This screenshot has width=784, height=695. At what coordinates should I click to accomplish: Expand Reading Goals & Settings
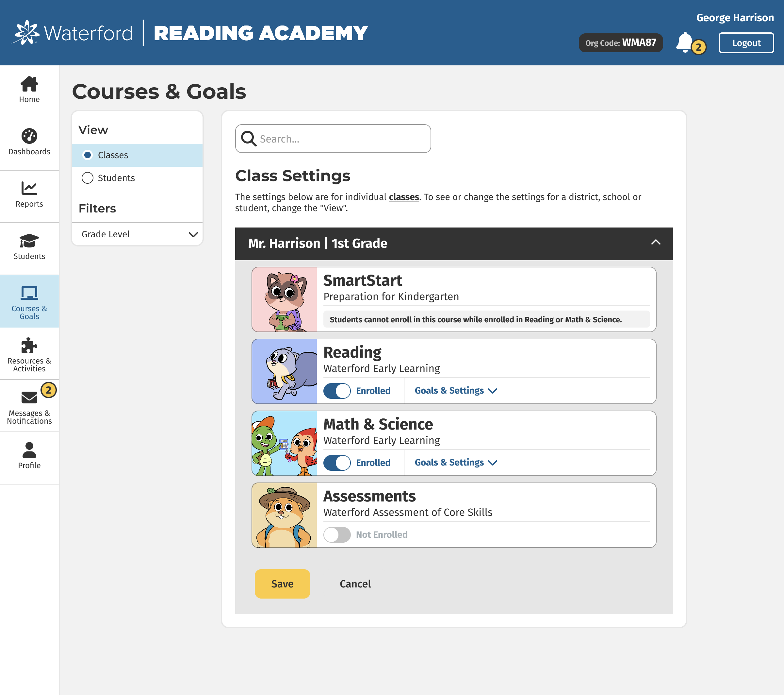[x=456, y=391]
